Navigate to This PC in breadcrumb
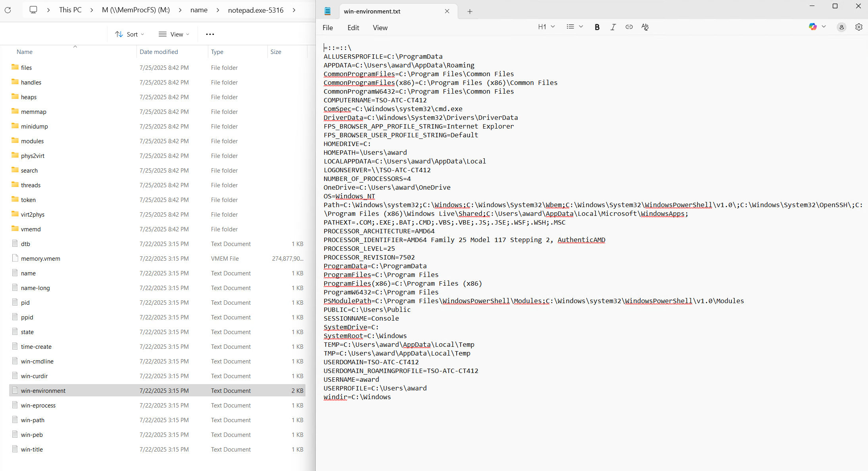The image size is (868, 471). pyautogui.click(x=70, y=10)
